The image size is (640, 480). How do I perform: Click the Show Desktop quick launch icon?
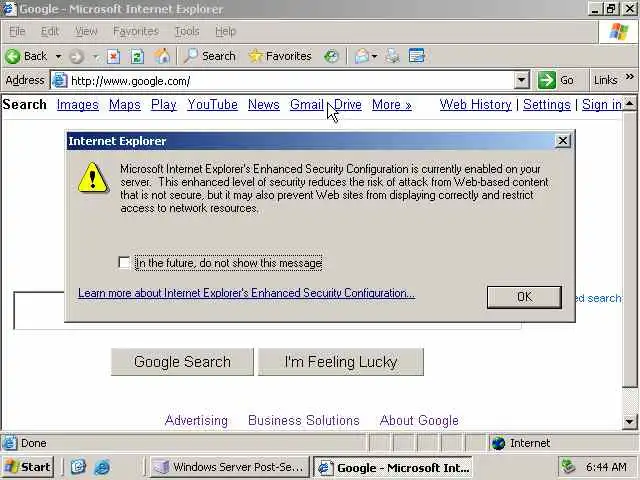(78, 467)
